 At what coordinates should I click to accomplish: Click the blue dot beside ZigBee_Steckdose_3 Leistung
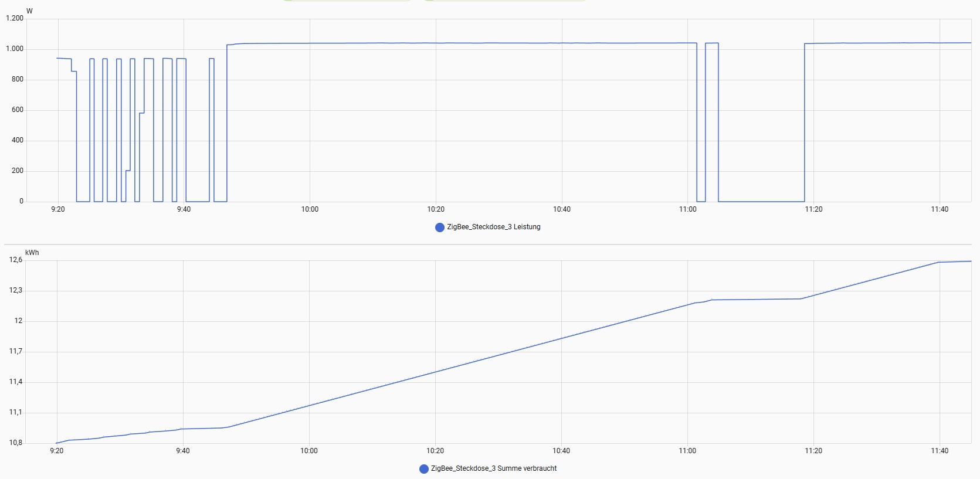tap(439, 227)
